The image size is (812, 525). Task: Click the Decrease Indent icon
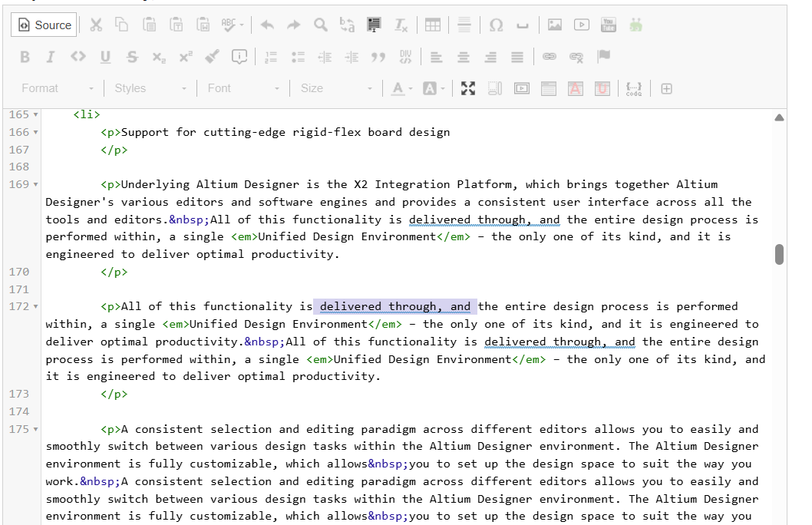click(x=325, y=57)
